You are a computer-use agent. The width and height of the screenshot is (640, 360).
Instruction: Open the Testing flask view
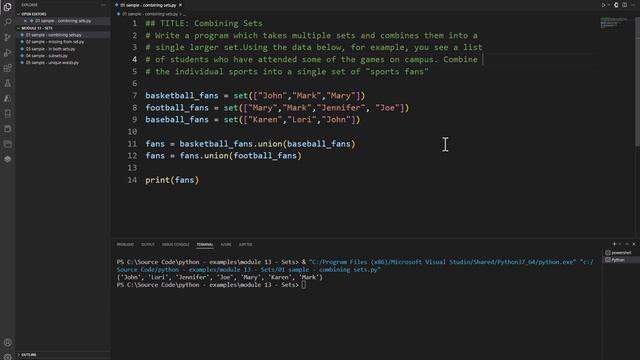click(x=7, y=83)
